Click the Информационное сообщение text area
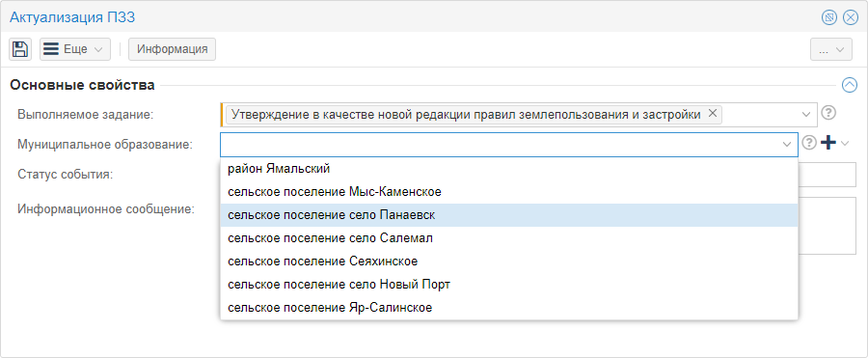This screenshot has height=358, width=868. [827, 226]
